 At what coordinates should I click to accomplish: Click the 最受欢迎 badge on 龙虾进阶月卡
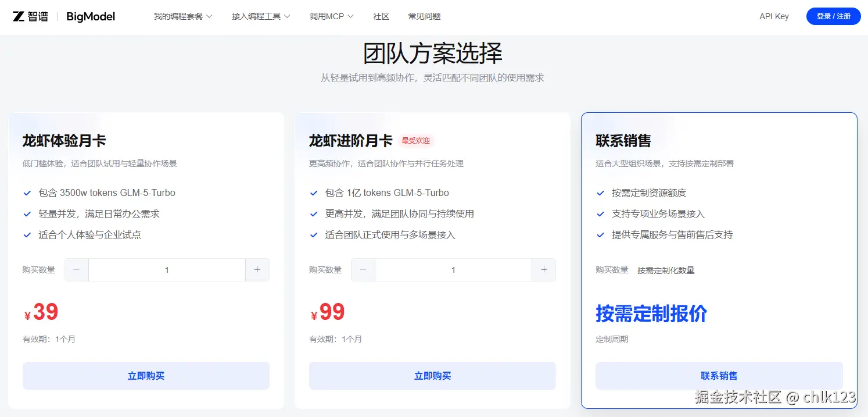416,140
